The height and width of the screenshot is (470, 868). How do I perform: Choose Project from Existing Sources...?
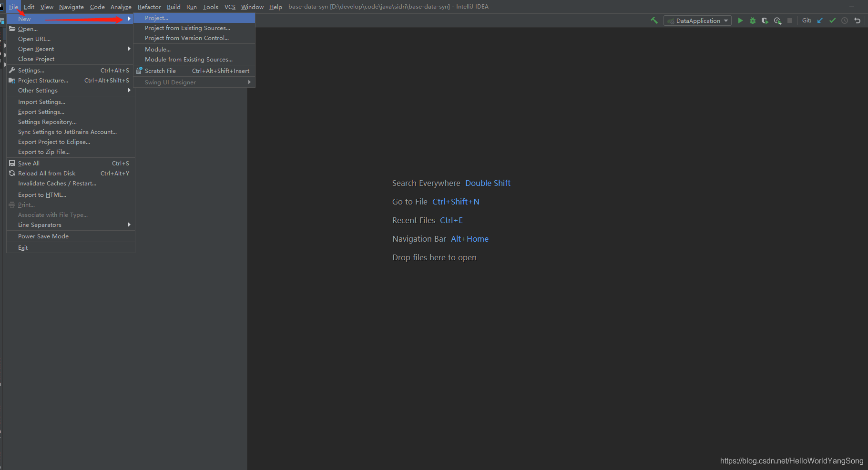click(194, 28)
